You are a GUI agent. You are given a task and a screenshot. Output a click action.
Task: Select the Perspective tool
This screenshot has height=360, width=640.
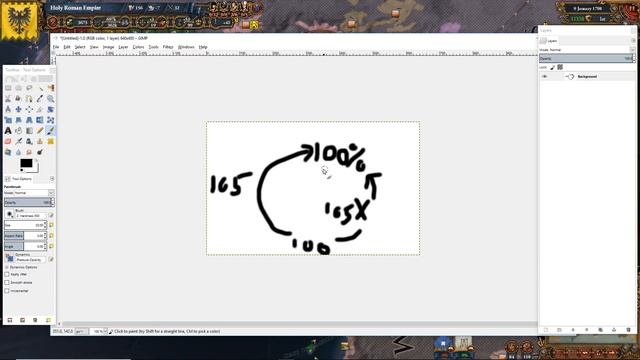click(29, 120)
